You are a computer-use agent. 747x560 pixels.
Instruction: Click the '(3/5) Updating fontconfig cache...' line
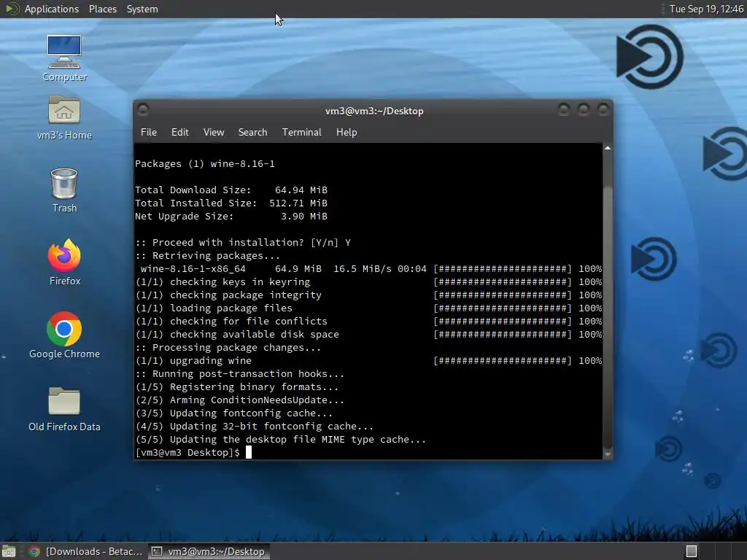pyautogui.click(x=234, y=413)
